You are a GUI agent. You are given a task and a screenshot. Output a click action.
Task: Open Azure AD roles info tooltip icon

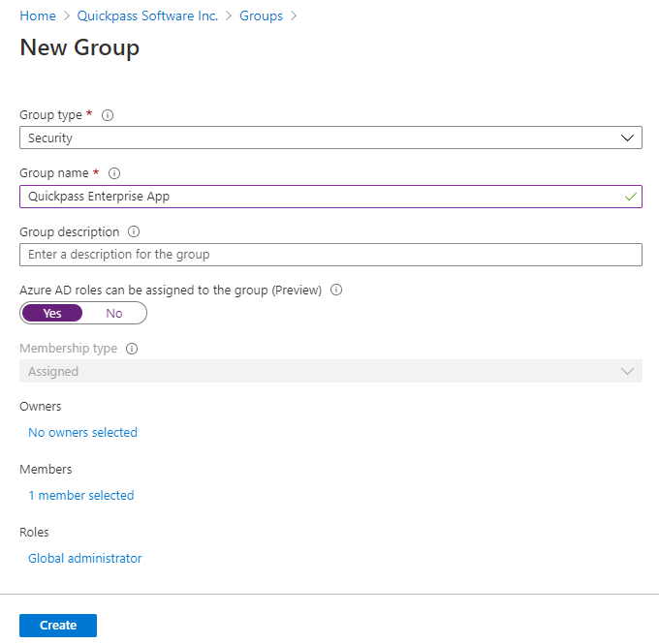336,290
